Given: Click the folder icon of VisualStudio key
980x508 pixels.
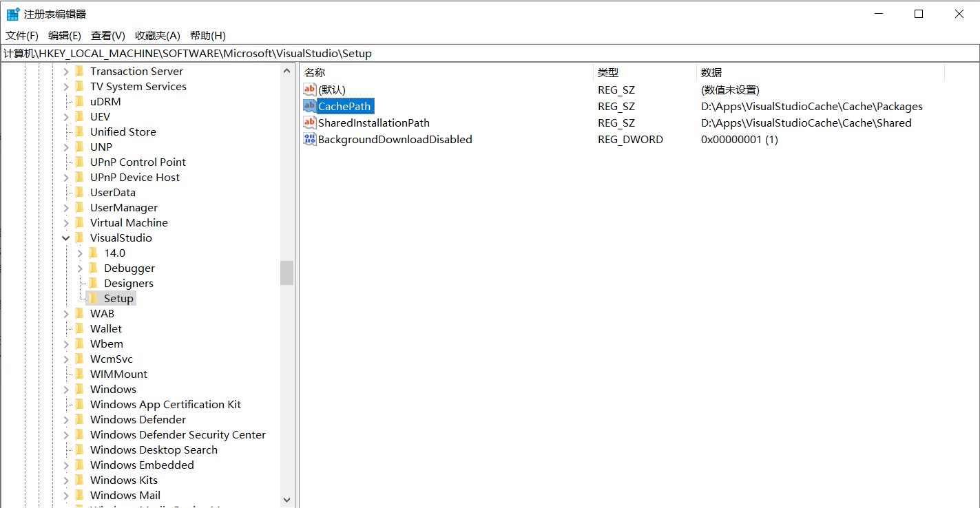Looking at the screenshot, I should click(x=79, y=237).
